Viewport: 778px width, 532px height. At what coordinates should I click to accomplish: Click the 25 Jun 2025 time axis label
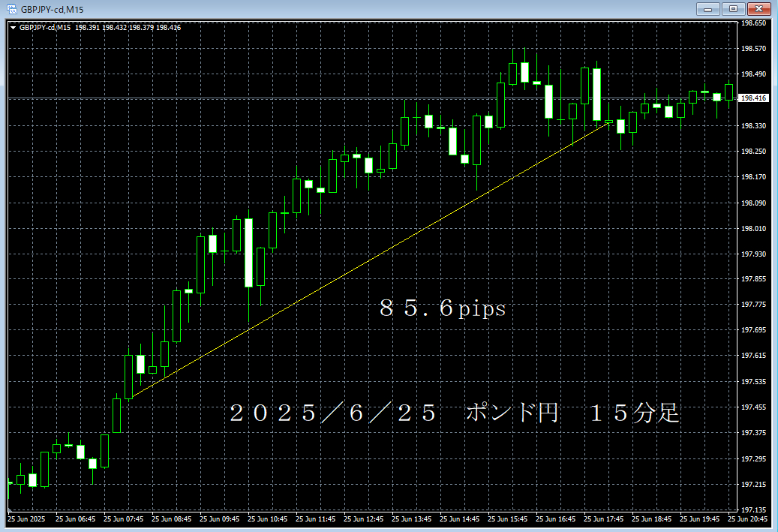point(26,518)
